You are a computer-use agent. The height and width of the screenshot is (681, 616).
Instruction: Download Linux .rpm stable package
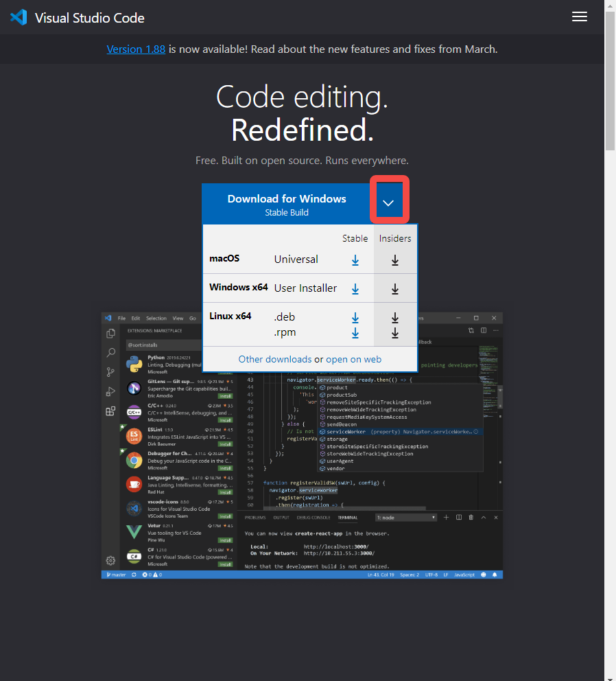tap(355, 333)
